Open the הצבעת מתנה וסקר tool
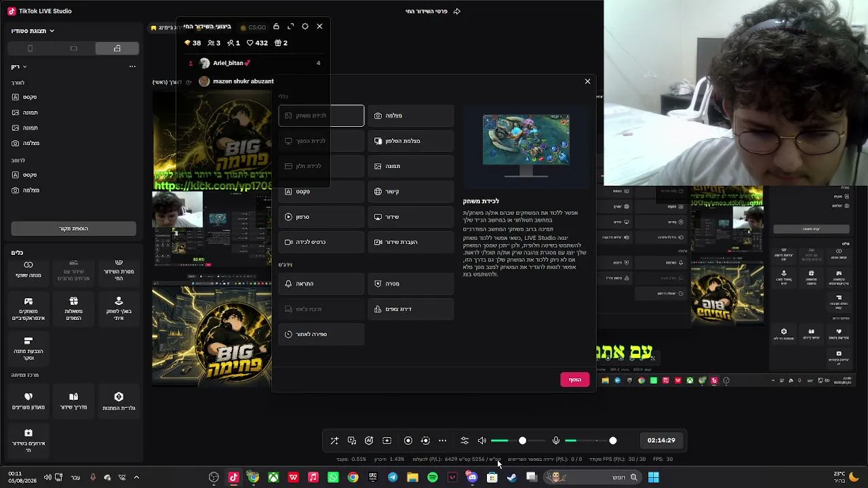 point(28,348)
